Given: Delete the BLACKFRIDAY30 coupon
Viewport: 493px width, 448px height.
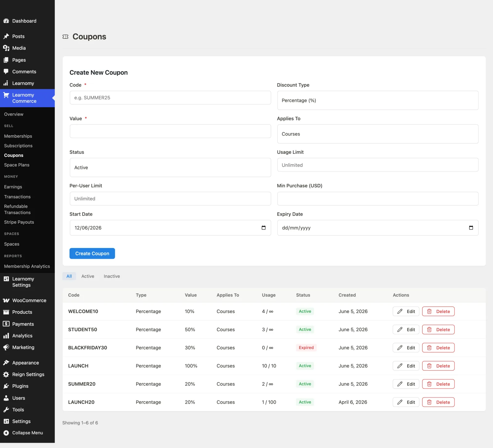Looking at the screenshot, I should (438, 348).
